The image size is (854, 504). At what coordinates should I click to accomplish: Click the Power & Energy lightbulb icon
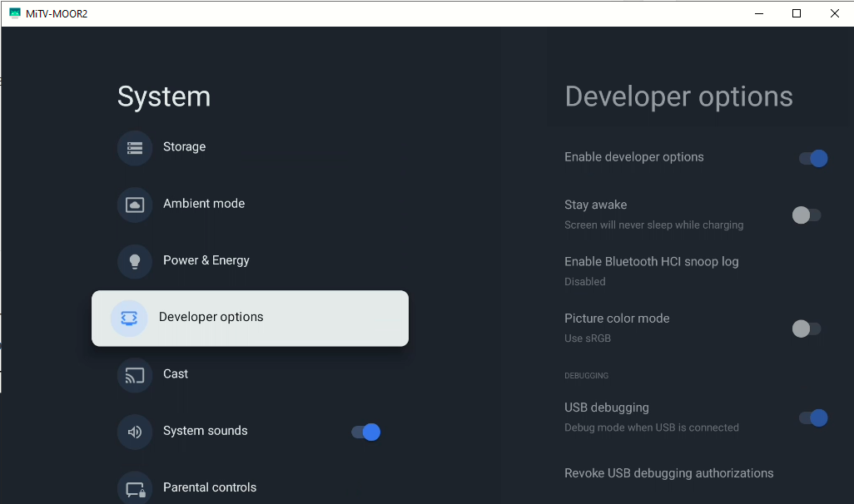click(135, 261)
